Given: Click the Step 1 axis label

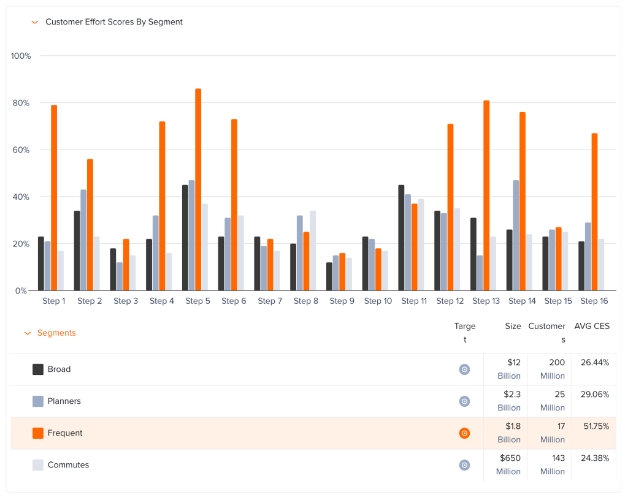Looking at the screenshot, I should coord(54,301).
